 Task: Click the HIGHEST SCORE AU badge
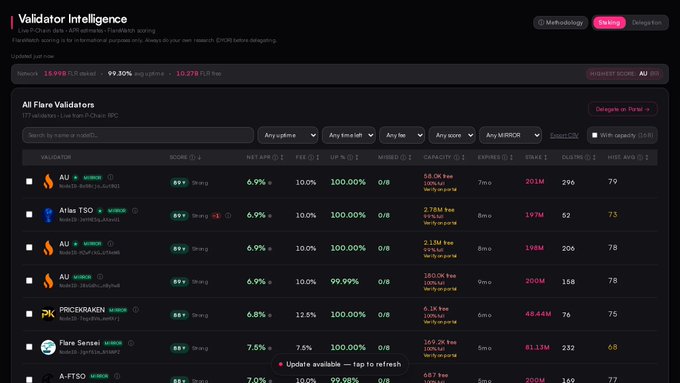pos(624,74)
